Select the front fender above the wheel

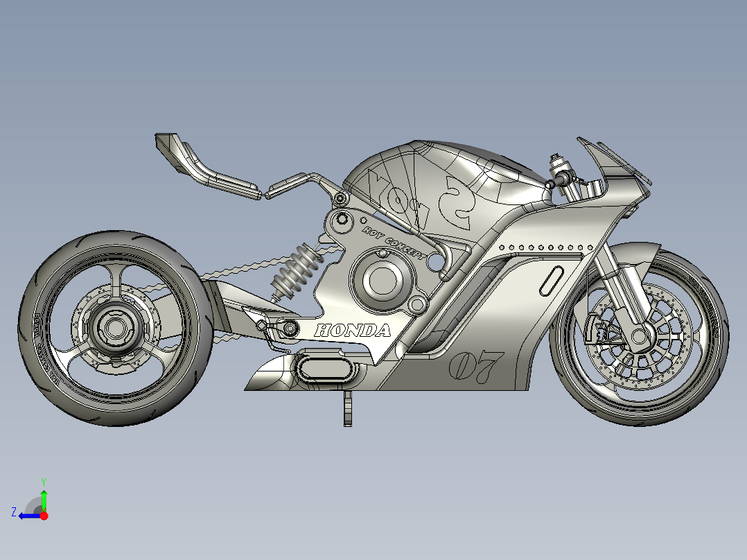point(636,257)
